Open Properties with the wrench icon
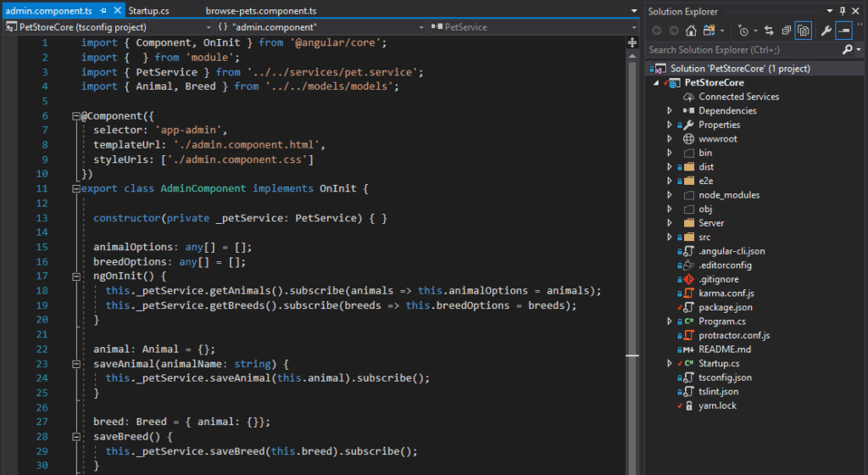This screenshot has width=868, height=475. (x=826, y=31)
